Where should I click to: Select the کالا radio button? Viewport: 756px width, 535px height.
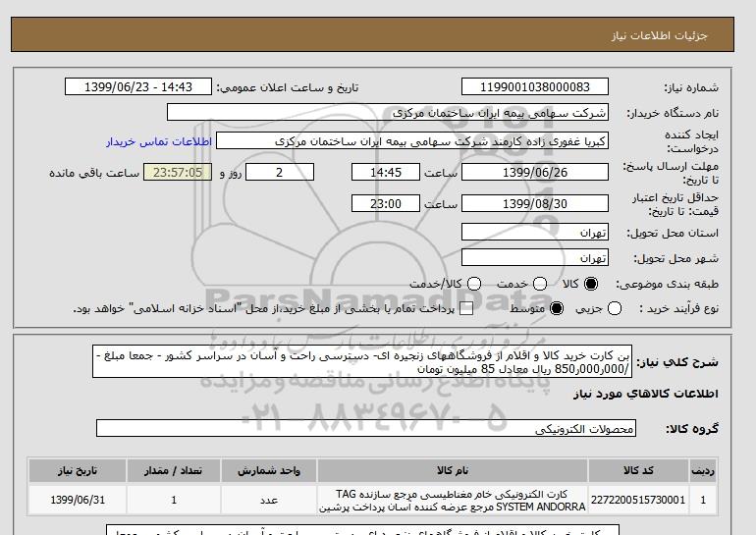pos(591,284)
